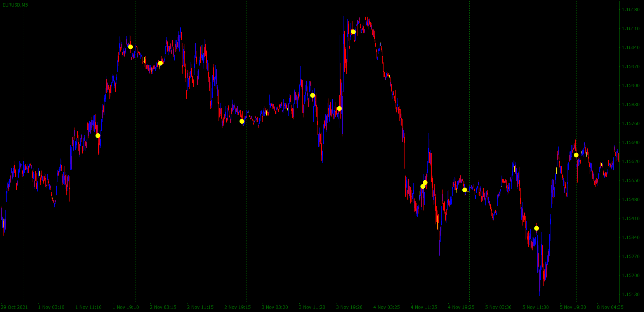Select the highest yellow signal dot
This screenshot has height=312, width=644.
(353, 32)
